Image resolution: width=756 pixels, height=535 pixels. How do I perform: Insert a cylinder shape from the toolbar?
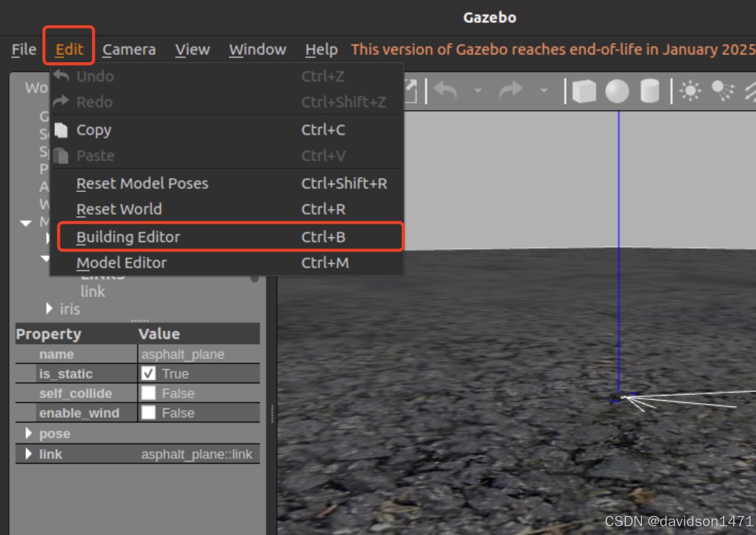click(x=650, y=91)
